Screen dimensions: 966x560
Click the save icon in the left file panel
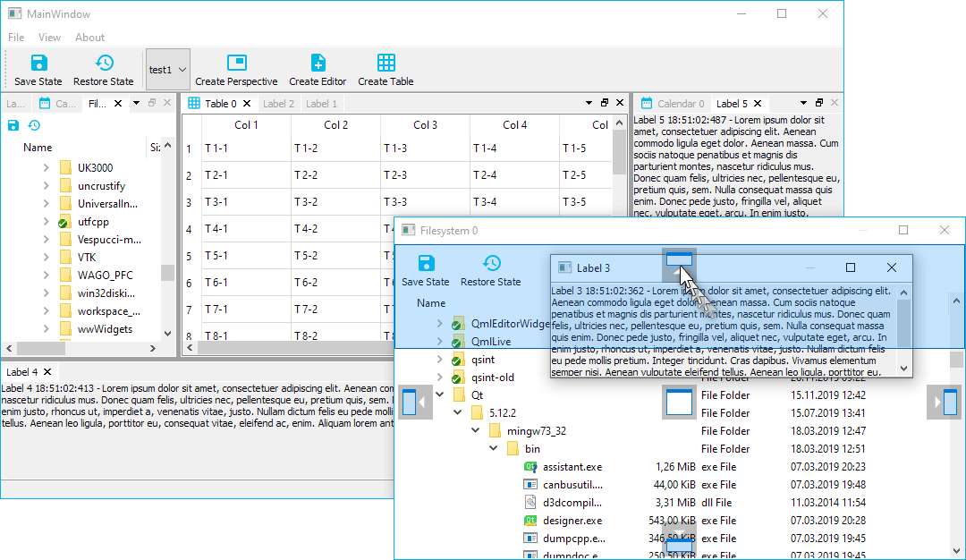coord(12,125)
